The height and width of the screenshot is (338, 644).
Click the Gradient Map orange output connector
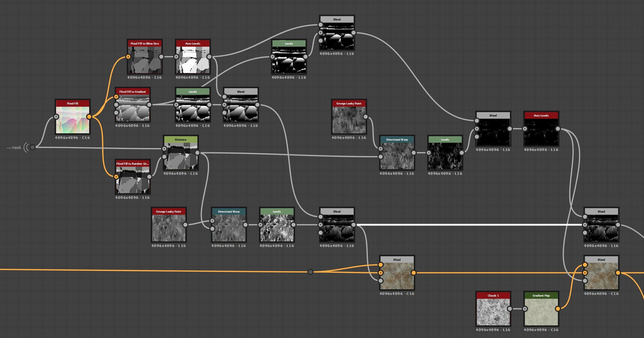pos(558,309)
